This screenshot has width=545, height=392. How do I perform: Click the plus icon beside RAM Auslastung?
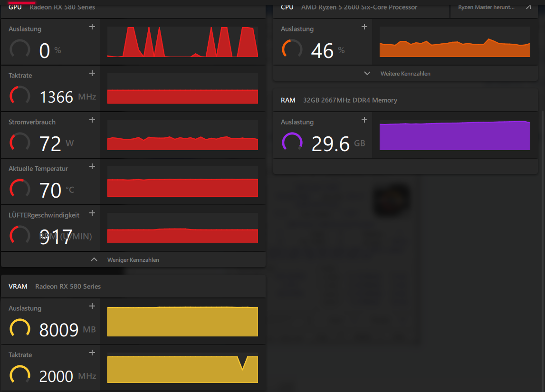[364, 120]
